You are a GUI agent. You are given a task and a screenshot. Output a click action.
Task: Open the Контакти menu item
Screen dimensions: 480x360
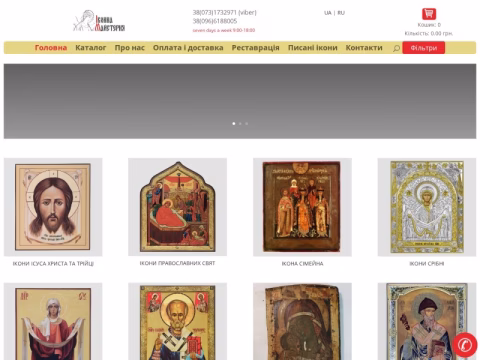click(x=364, y=48)
